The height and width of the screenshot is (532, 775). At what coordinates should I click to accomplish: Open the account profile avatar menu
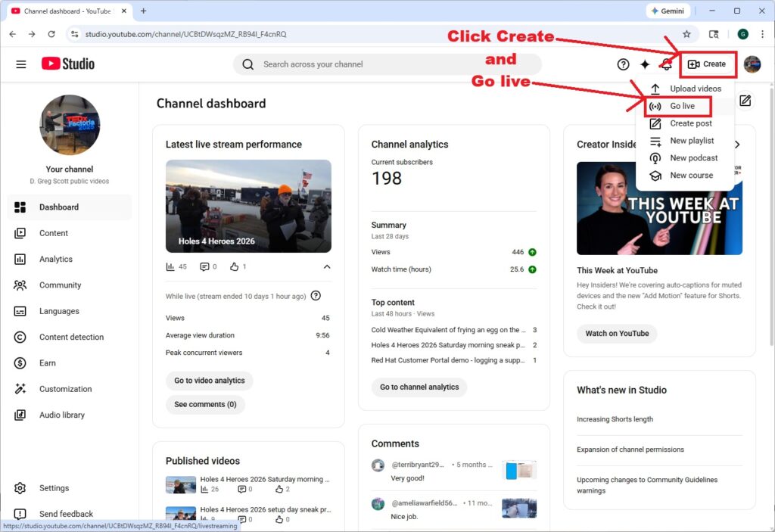[752, 64]
